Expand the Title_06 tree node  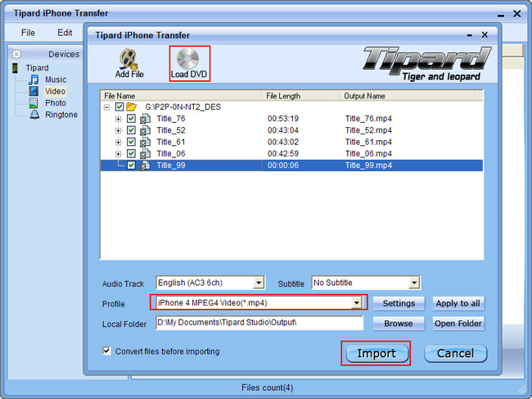[118, 154]
